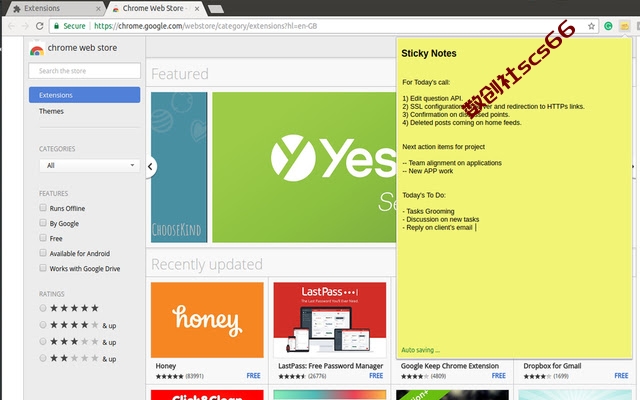
Task: Switch to the Extensions tab
Action: (x=55, y=8)
